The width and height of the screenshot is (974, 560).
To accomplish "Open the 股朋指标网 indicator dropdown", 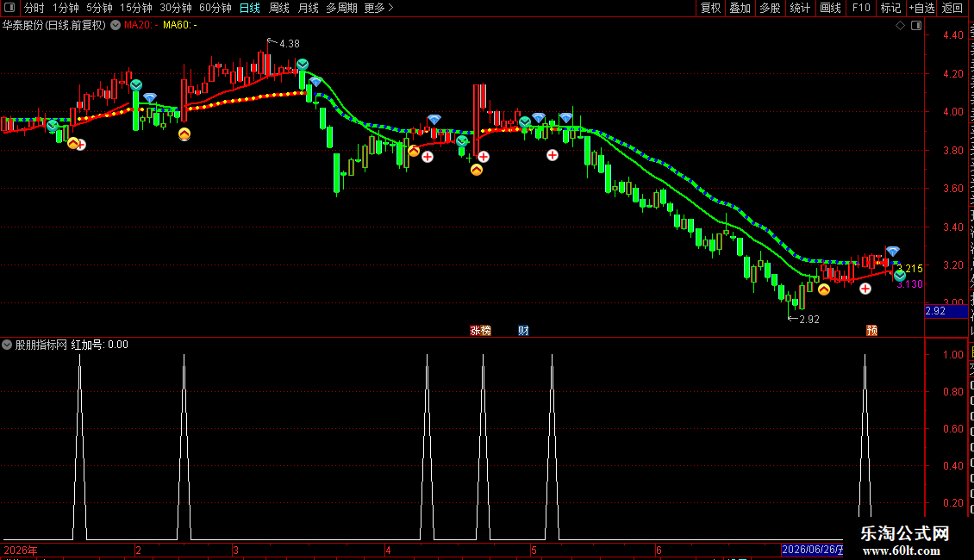I will (x=7, y=345).
